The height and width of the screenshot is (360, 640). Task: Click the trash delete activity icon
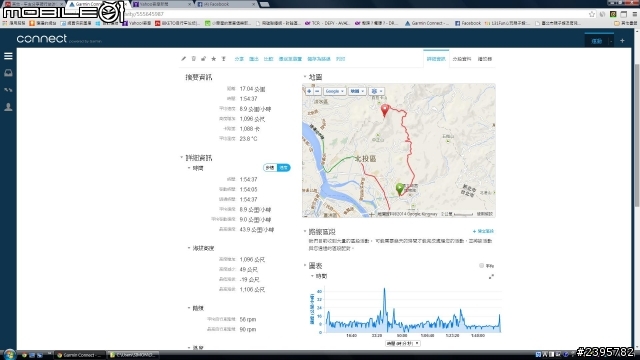tap(193, 59)
